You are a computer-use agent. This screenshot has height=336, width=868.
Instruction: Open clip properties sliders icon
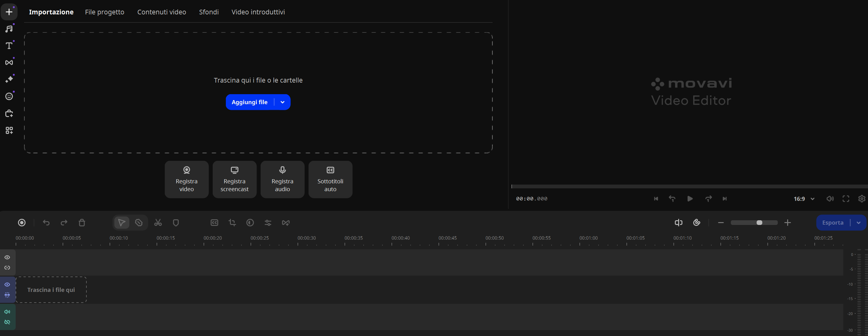268,222
